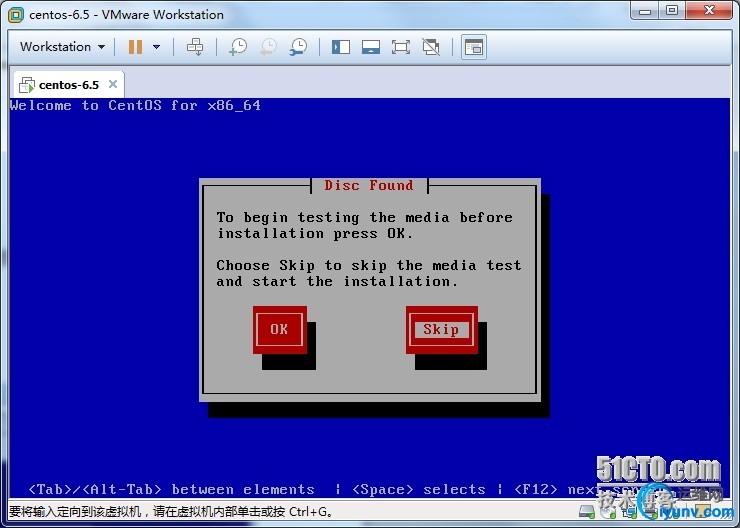Click the 'Welcome to CentOS for x86_64' text

135,105
